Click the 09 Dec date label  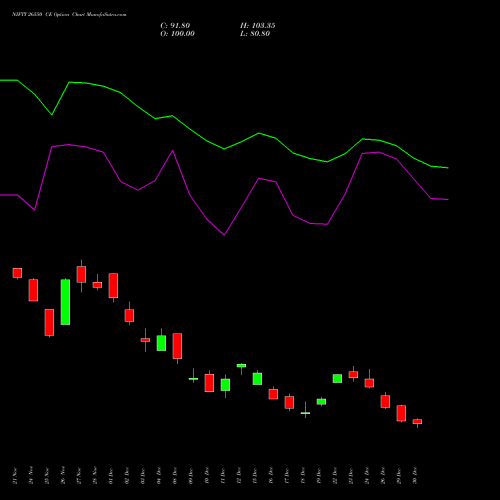(191, 476)
